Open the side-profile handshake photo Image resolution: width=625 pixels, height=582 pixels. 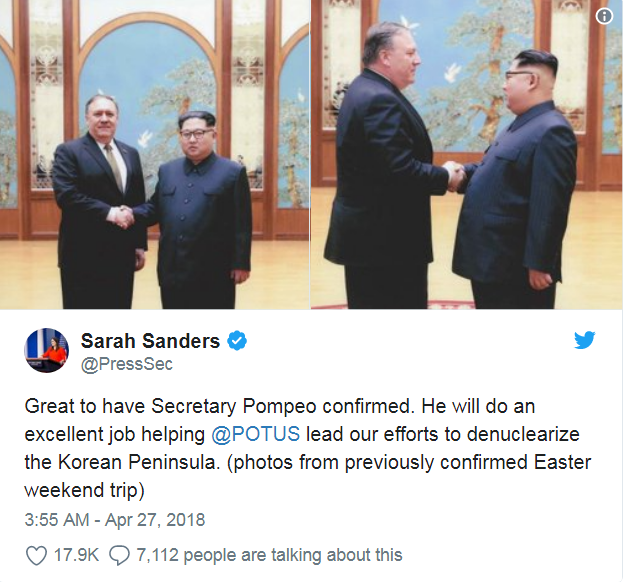tap(467, 154)
